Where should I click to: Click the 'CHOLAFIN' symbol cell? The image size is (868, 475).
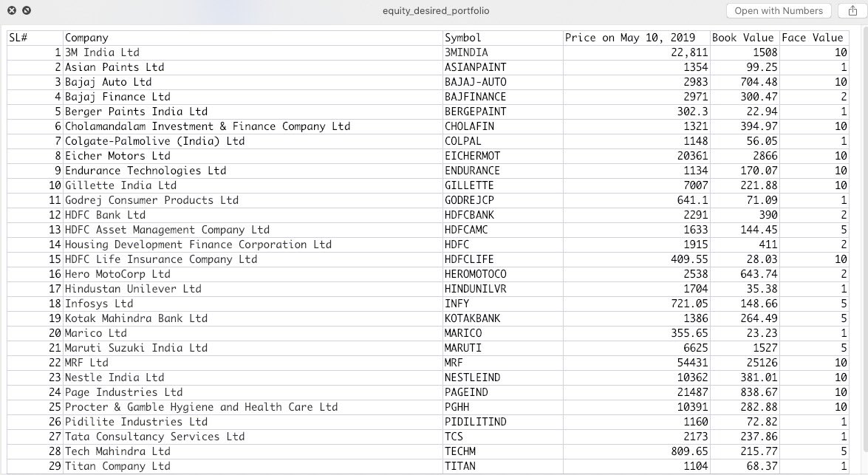pyautogui.click(x=502, y=126)
